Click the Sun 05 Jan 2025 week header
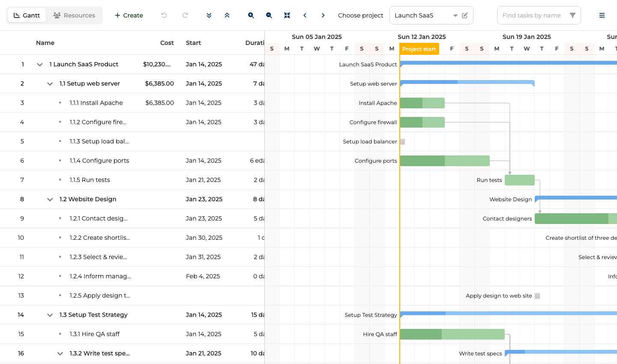617x364 pixels. click(317, 37)
